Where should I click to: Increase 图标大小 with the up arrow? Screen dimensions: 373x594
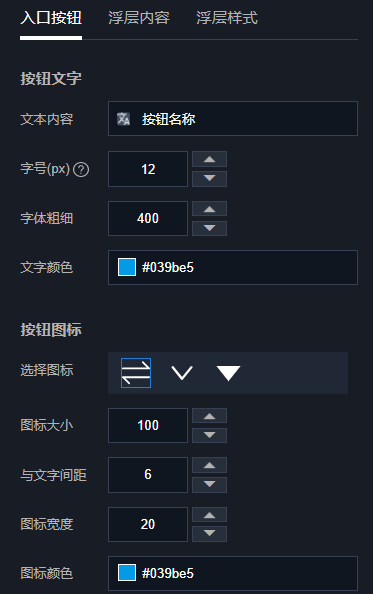(x=209, y=416)
